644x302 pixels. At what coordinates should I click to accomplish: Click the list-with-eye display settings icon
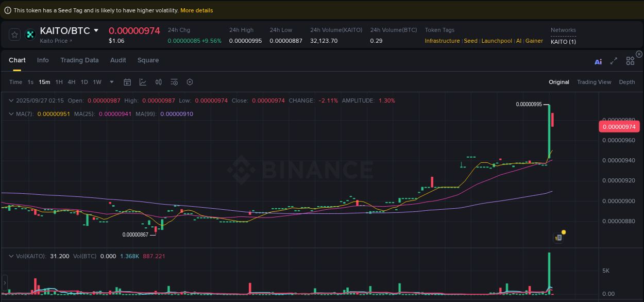click(x=174, y=82)
